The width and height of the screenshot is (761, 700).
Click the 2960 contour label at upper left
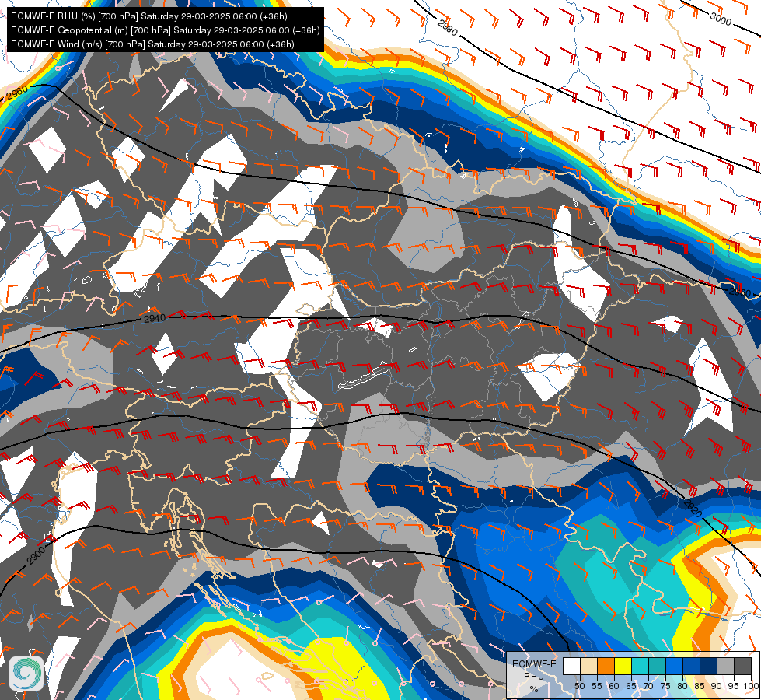click(17, 93)
